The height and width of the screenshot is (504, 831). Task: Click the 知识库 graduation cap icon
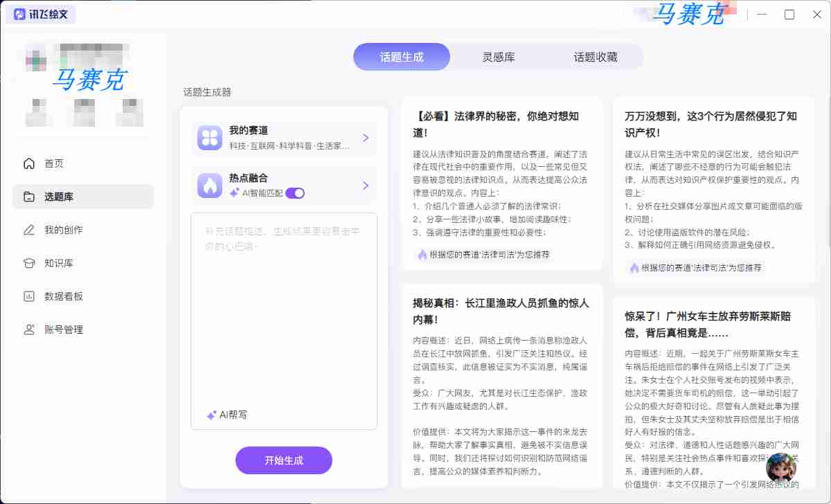point(29,263)
